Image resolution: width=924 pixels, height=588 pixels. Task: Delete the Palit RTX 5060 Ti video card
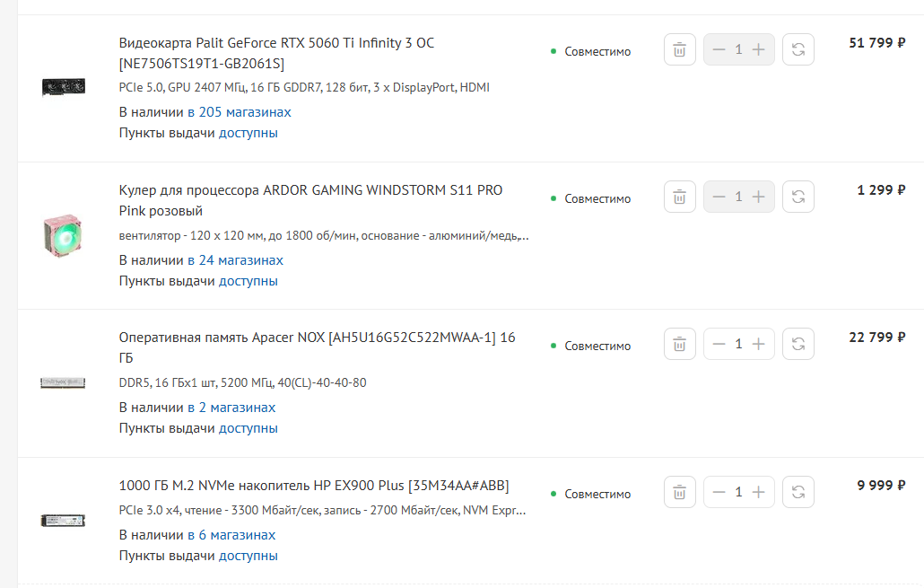(679, 49)
